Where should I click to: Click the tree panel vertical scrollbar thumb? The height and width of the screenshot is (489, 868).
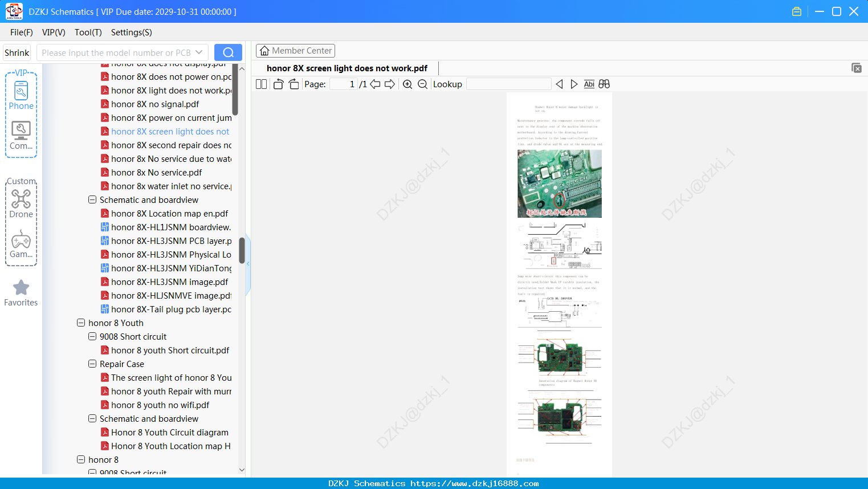242,251
